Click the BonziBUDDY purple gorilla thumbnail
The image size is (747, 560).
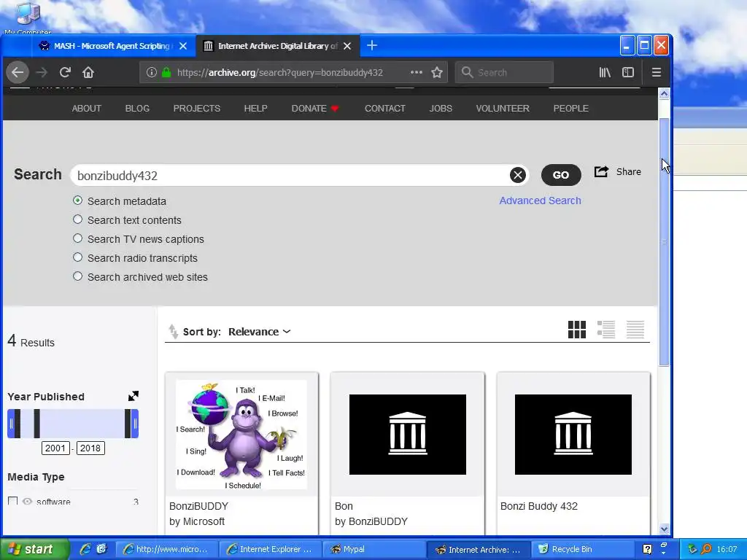click(x=241, y=435)
